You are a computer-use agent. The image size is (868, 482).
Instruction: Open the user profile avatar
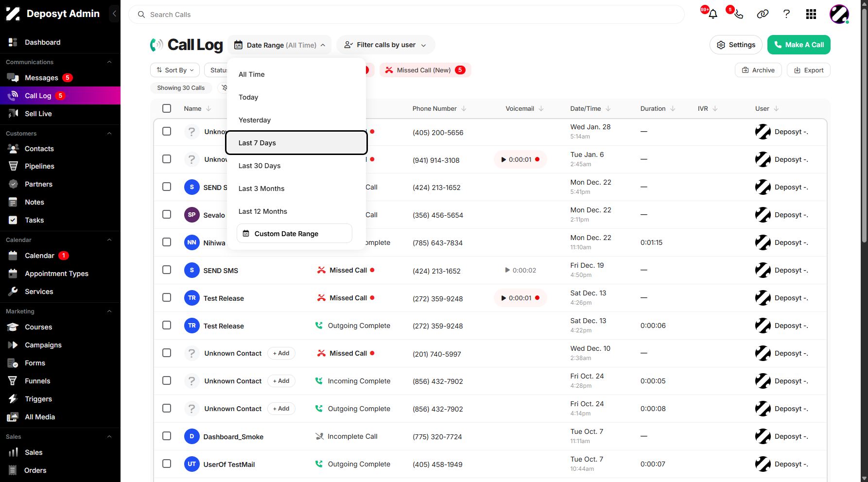point(839,14)
